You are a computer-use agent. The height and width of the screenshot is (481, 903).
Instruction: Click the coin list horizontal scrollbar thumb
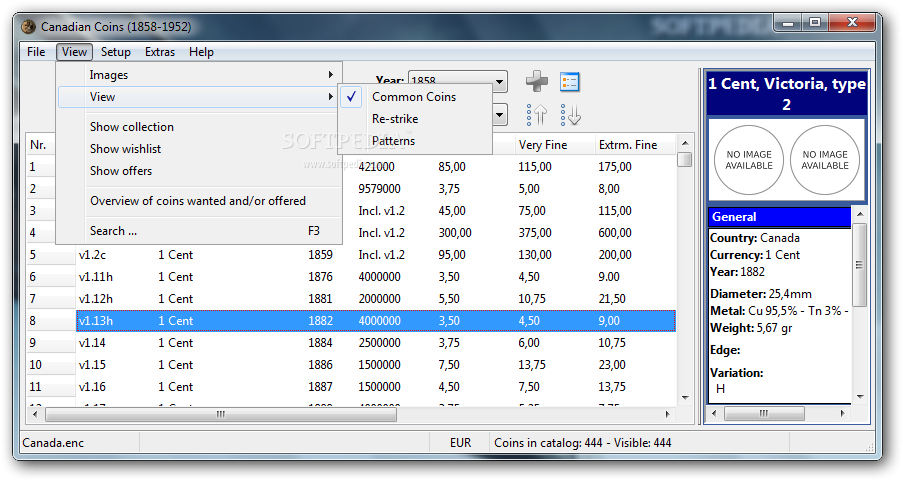tap(221, 414)
